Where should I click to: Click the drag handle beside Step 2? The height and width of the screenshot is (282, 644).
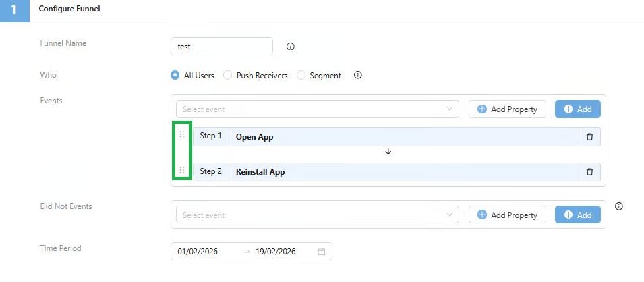tap(181, 170)
